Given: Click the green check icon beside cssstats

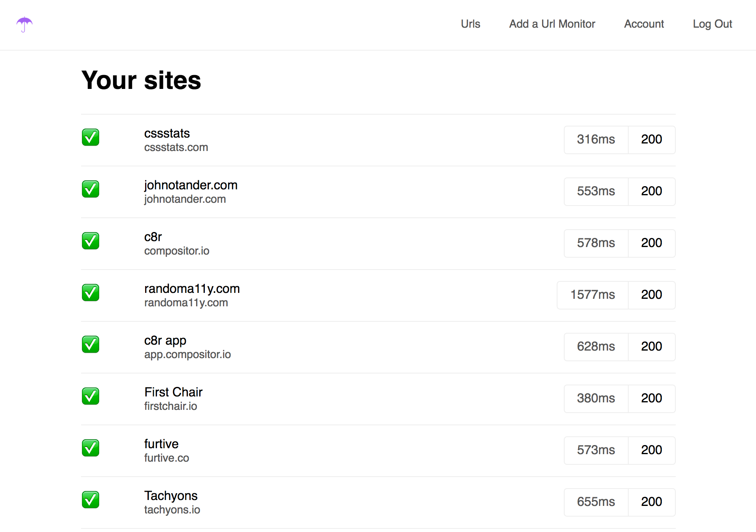Looking at the screenshot, I should click(x=90, y=138).
